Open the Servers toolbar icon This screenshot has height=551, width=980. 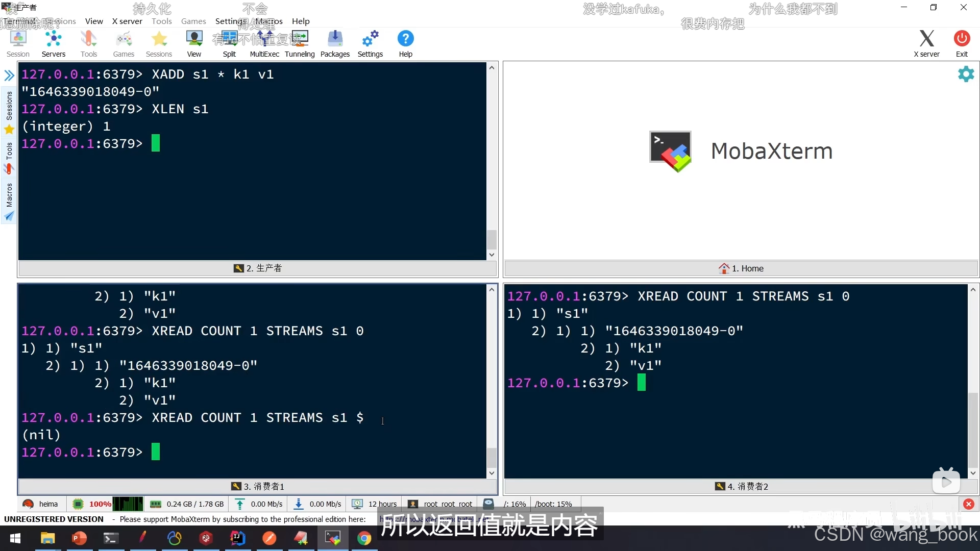[53, 44]
